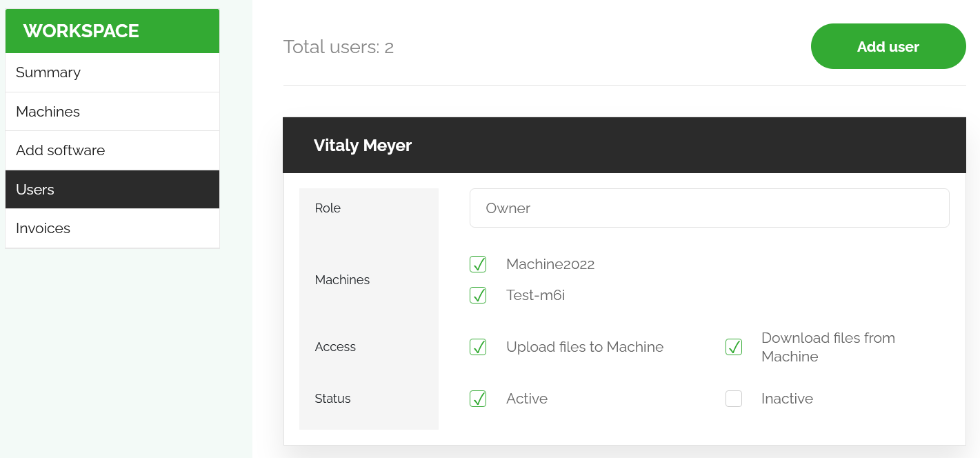The width and height of the screenshot is (980, 458).
Task: Click the Role field showing Owner
Action: pos(710,208)
